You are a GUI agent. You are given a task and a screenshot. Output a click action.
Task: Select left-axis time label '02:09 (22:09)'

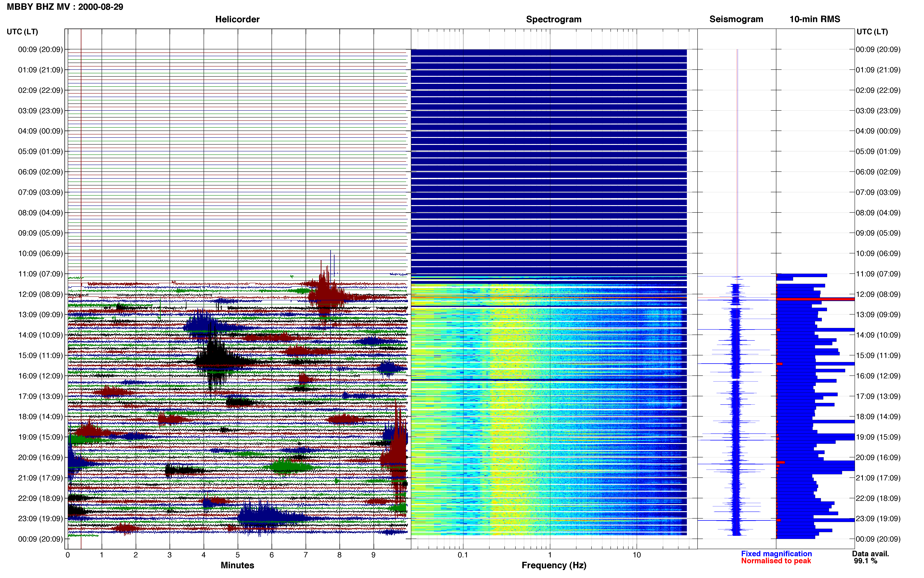(41, 90)
